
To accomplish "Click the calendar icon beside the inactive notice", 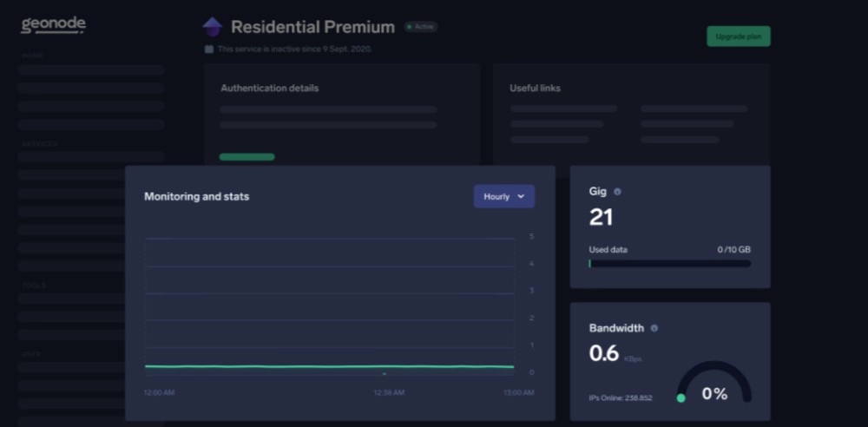I will [209, 49].
